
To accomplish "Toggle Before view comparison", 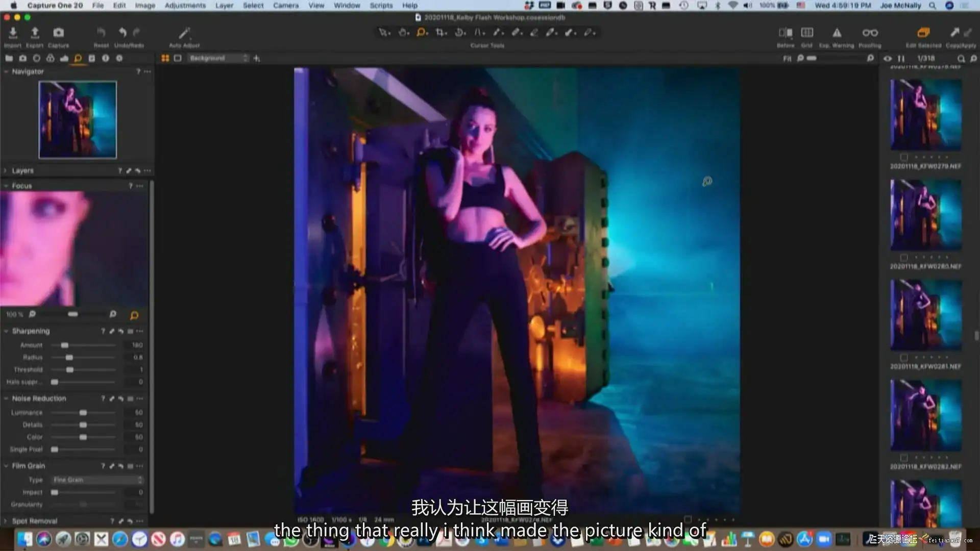I will pyautogui.click(x=785, y=33).
